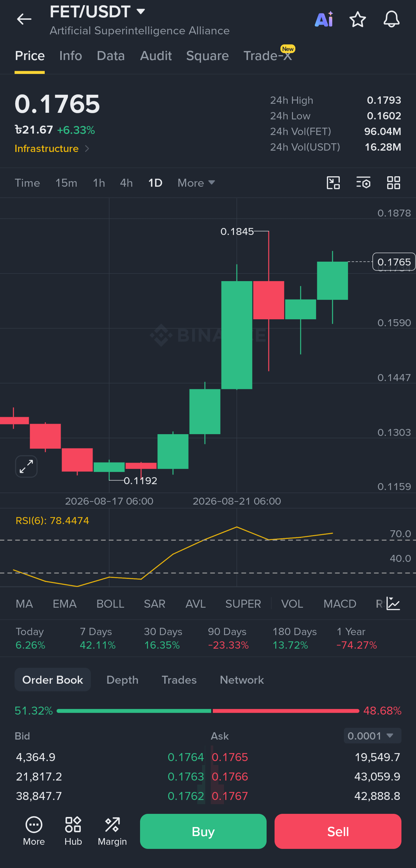Add FET/USDT to favorites with star
Screen dimensions: 416x868
[x=357, y=19]
